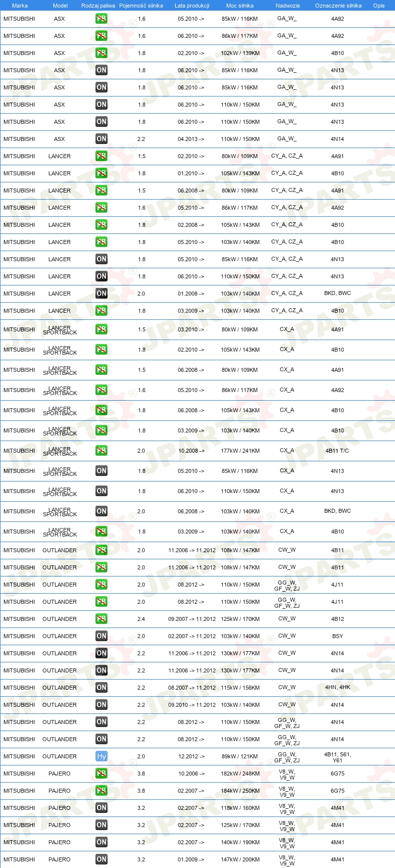Select the 04.2013 -> production date cell

pyautogui.click(x=191, y=139)
